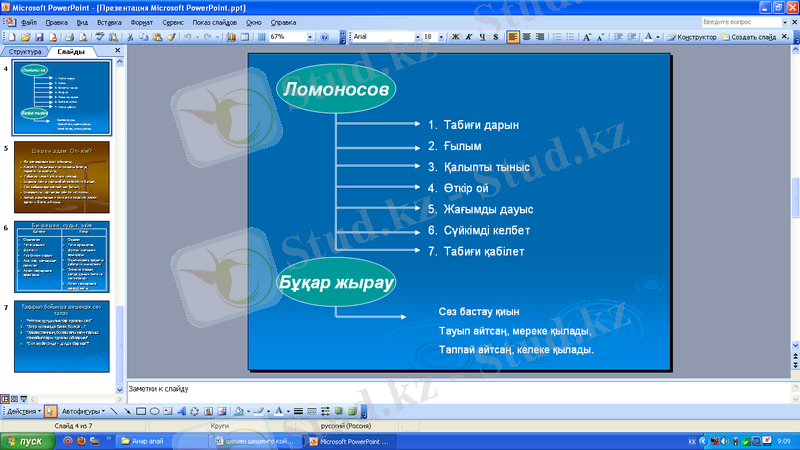The image size is (800, 450).
Task: Click the Increase Font Size icon
Action: click(x=588, y=37)
